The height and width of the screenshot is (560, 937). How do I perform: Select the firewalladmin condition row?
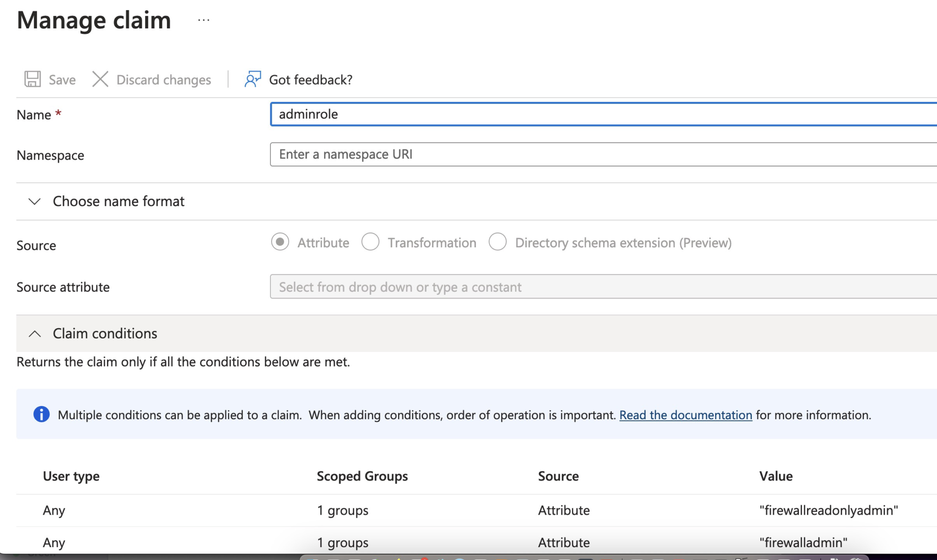[x=458, y=542]
